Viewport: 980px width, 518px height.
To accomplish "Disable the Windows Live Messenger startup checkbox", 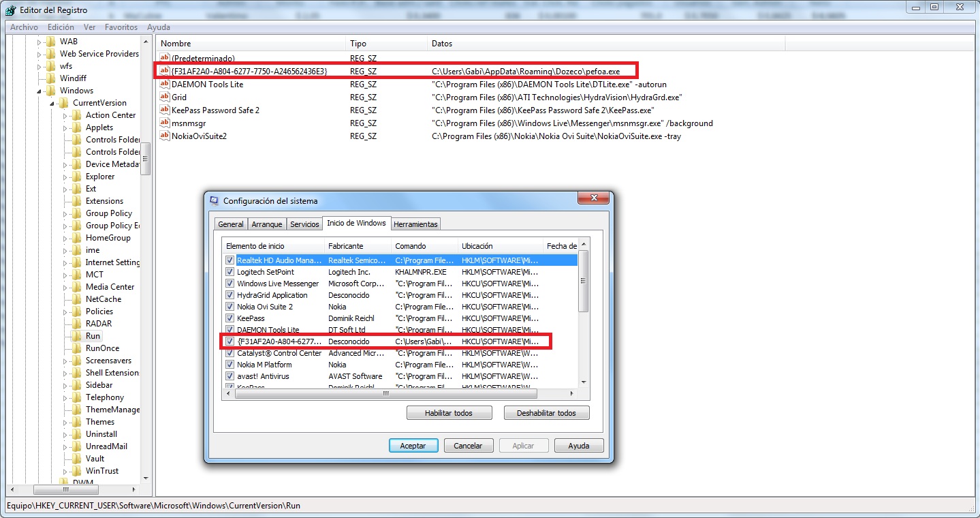I will pyautogui.click(x=230, y=284).
